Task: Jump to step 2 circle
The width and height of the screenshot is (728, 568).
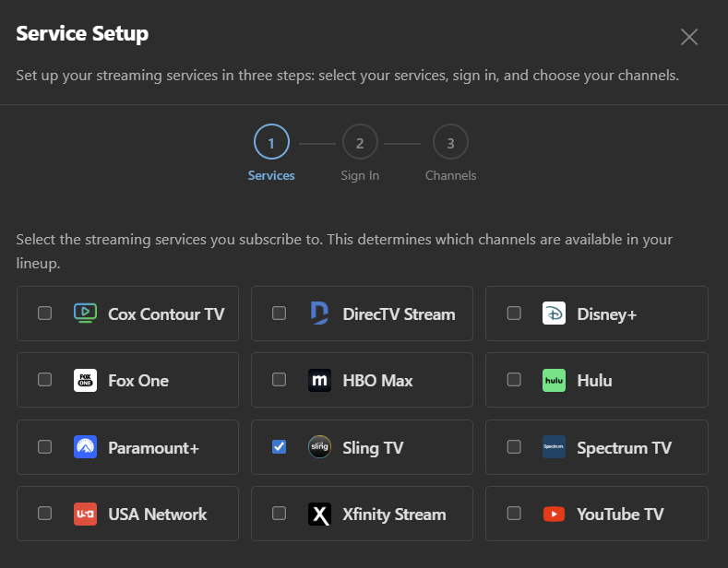Action: [x=360, y=142]
